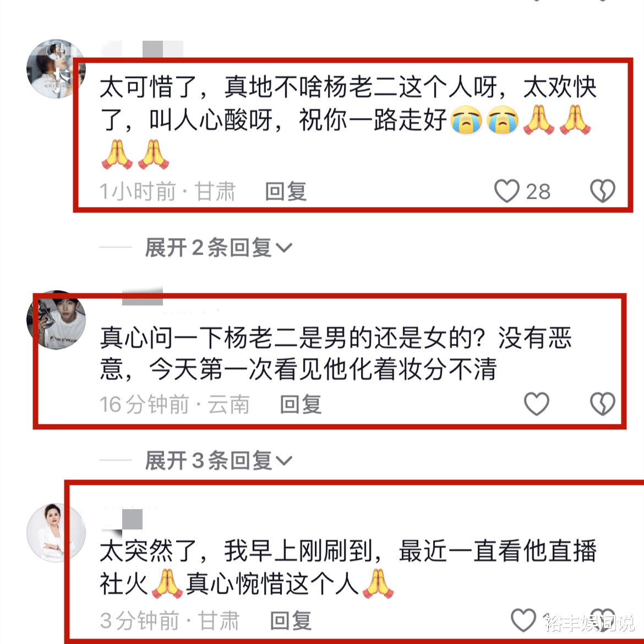Select the comment text starting 真心问一下

[336, 353]
